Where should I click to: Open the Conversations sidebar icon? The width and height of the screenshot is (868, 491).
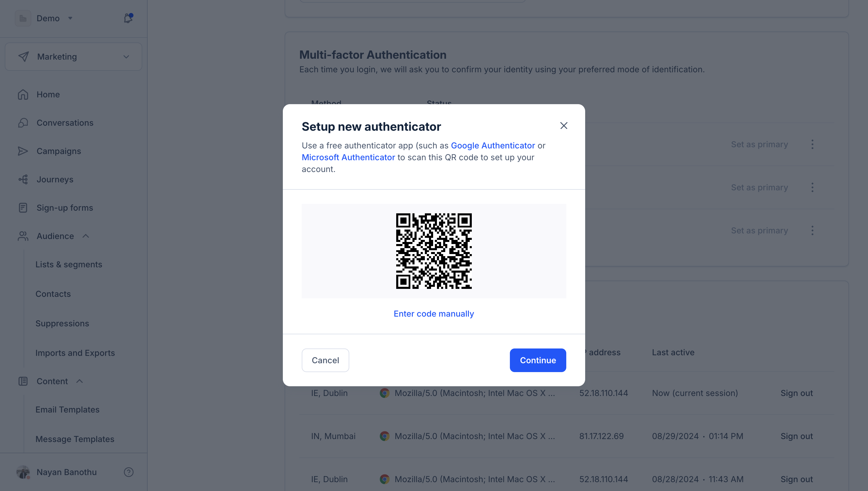[x=23, y=123]
